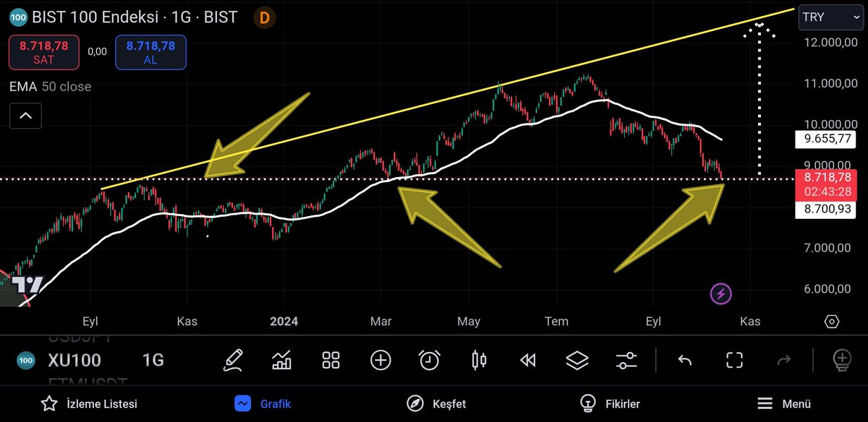Screen dimensions: 868x422
Task: Add symbol with the plus circle icon
Action: point(380,360)
